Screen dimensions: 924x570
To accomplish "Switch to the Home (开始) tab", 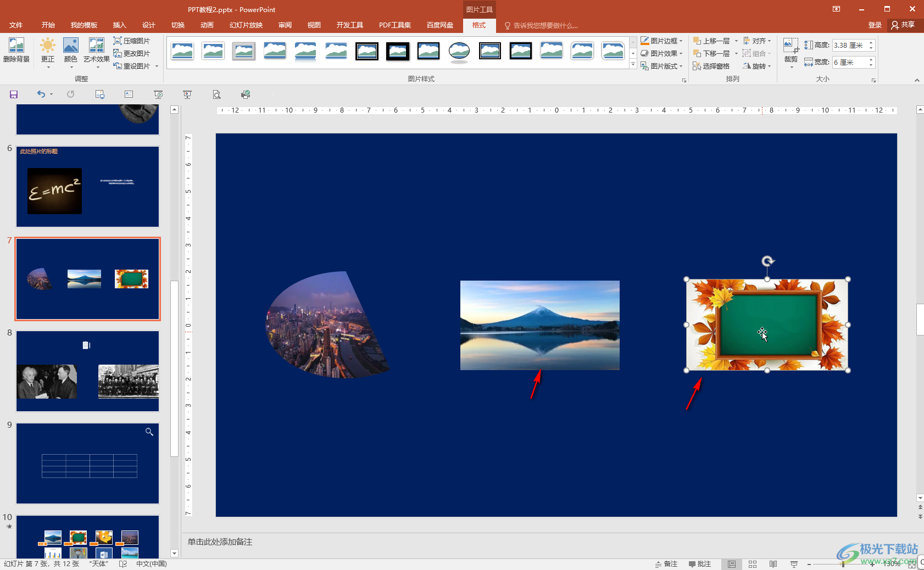I will pyautogui.click(x=48, y=25).
